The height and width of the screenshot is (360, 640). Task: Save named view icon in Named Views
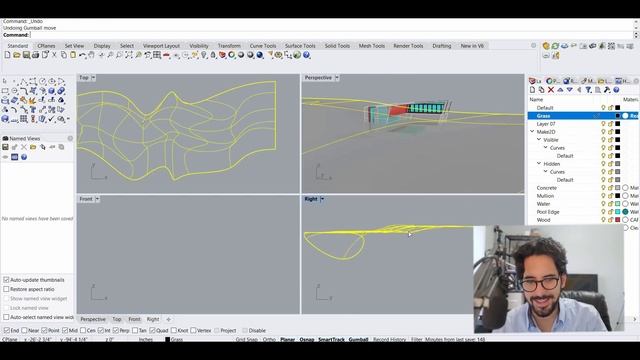coord(5,147)
